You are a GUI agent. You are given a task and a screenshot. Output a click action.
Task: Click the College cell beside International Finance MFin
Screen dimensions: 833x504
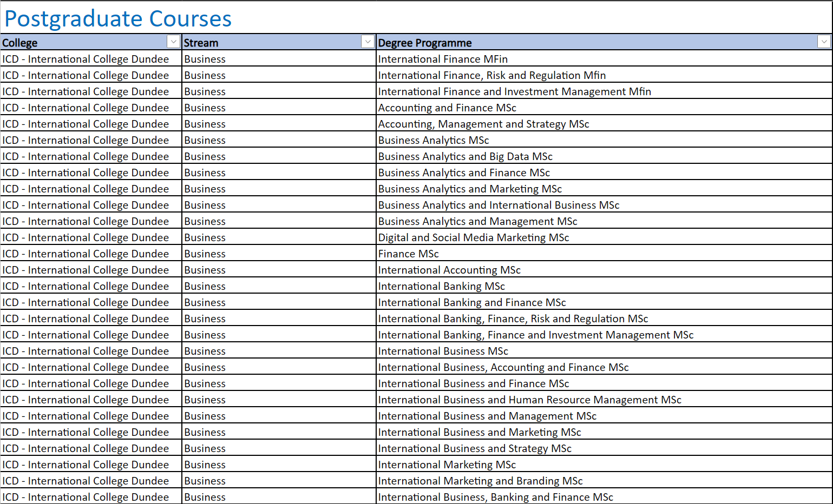click(x=91, y=59)
